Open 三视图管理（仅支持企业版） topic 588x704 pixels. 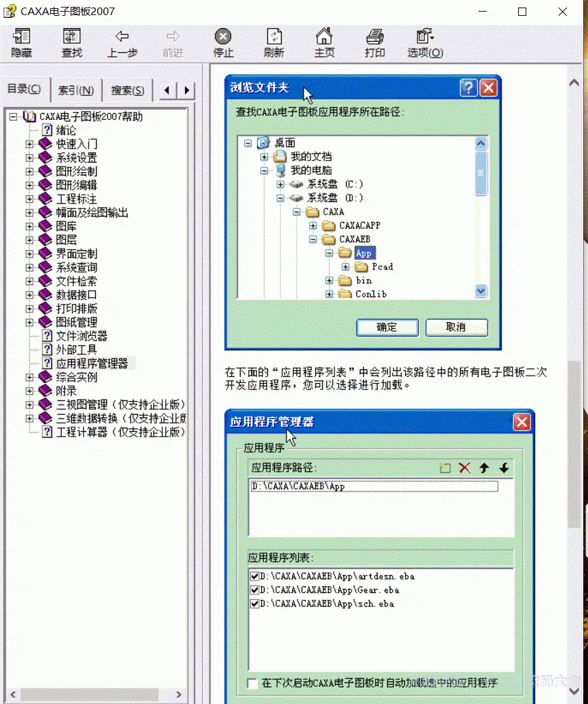point(121,404)
